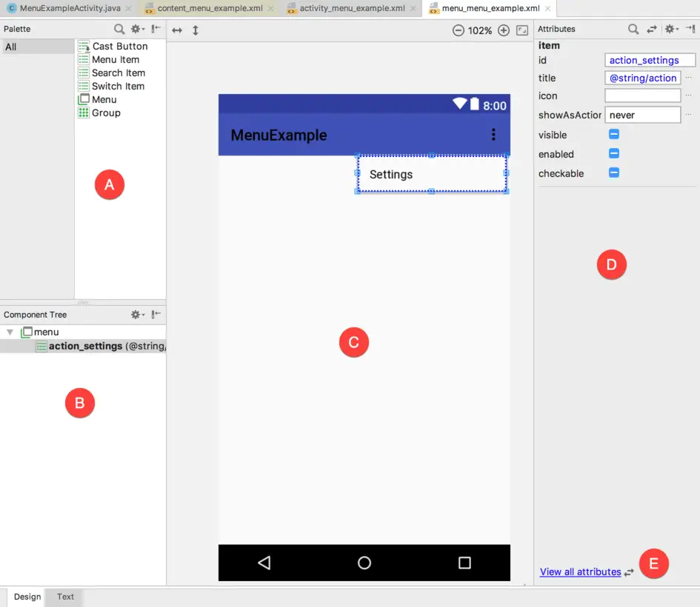Click the id input field

tap(650, 60)
